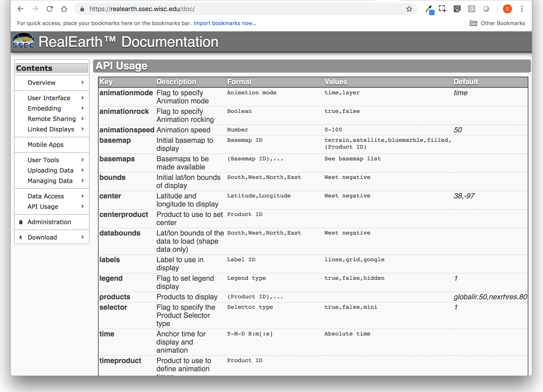
Task: Select Embedding in the Contents list
Action: pyautogui.click(x=44, y=109)
